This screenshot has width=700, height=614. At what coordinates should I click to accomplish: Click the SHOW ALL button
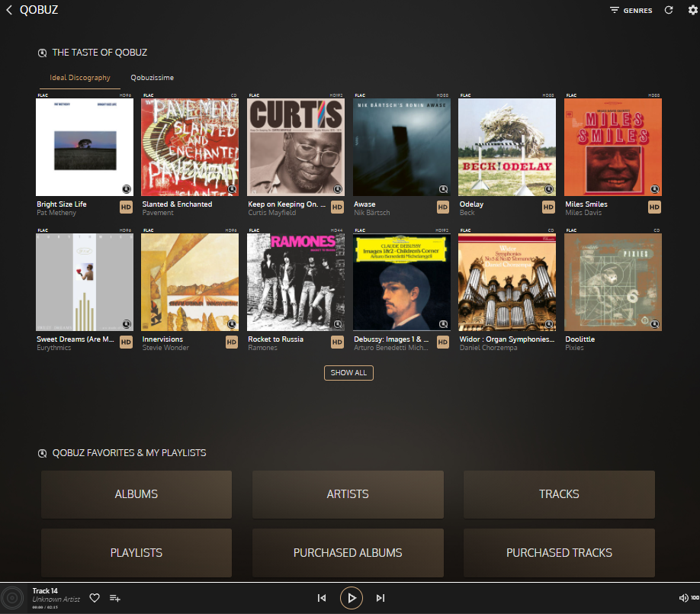pos(348,373)
